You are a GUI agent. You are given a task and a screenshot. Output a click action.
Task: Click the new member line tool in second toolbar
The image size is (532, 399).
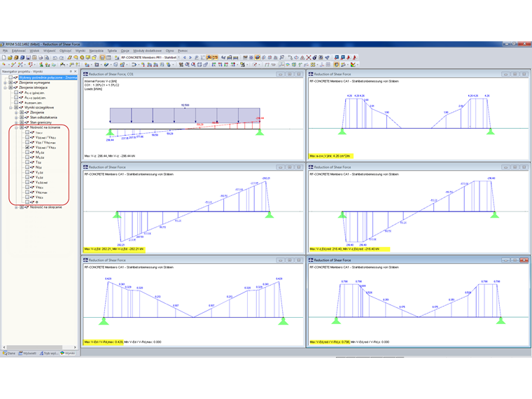tap(13, 64)
